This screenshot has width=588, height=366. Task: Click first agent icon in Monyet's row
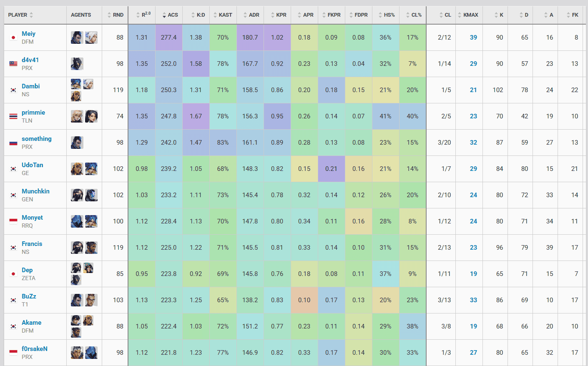tap(77, 221)
